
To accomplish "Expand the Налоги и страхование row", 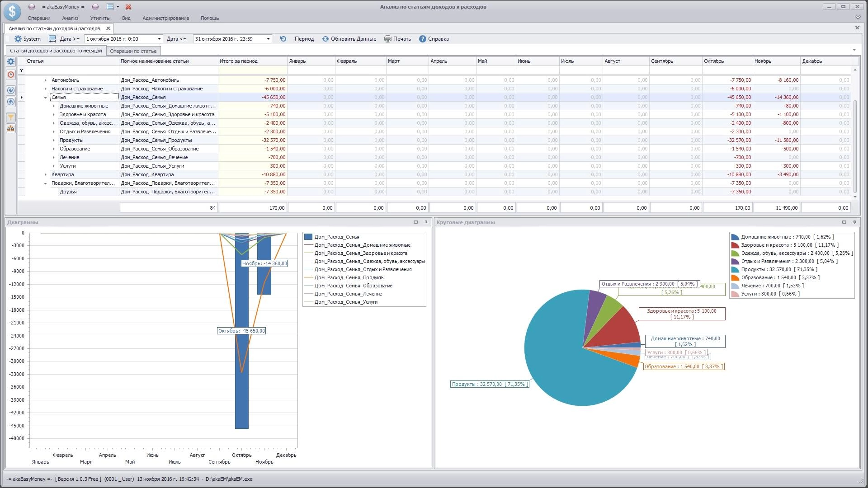I will point(45,89).
